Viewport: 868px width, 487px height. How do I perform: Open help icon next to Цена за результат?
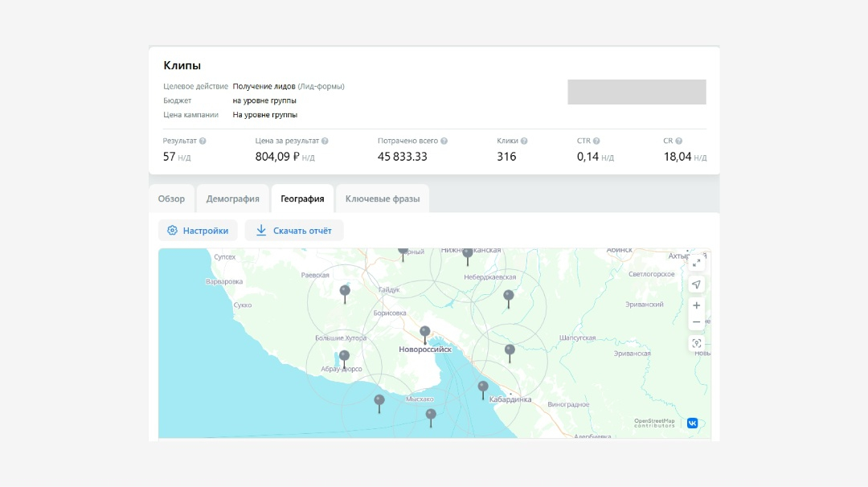325,141
